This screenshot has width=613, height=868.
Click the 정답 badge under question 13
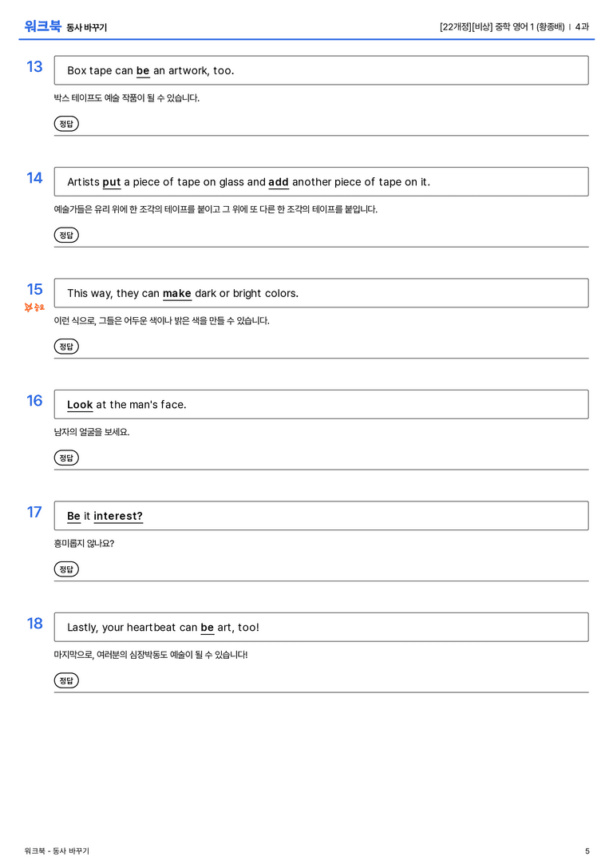pos(66,124)
